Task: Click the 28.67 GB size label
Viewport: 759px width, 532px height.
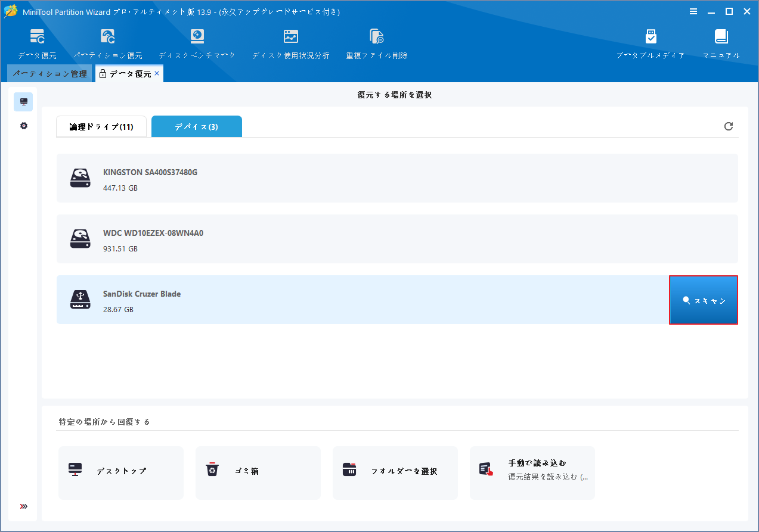Action: click(x=118, y=309)
